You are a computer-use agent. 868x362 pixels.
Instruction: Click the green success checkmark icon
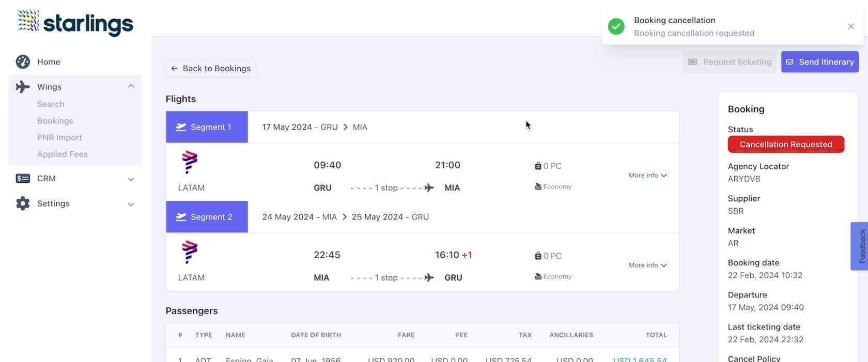pos(616,26)
